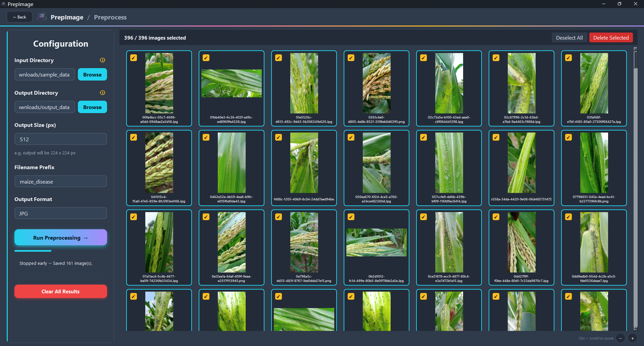
Task: Click the input directory path field
Action: tap(45, 75)
